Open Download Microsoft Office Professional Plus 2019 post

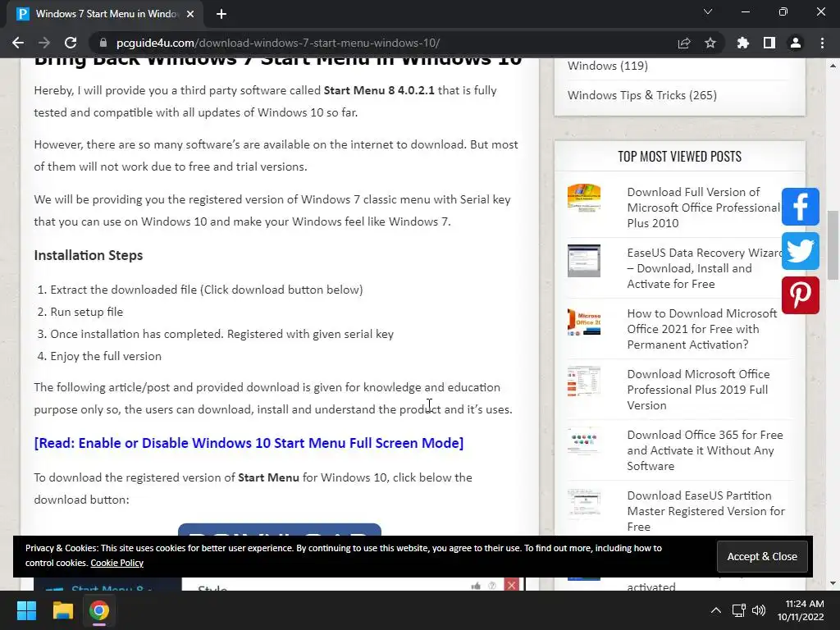(x=699, y=390)
